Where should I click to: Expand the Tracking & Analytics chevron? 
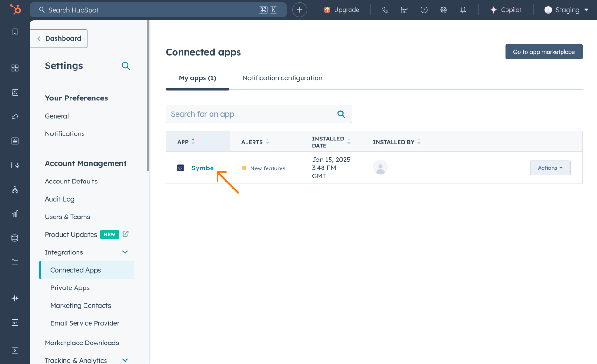125,360
